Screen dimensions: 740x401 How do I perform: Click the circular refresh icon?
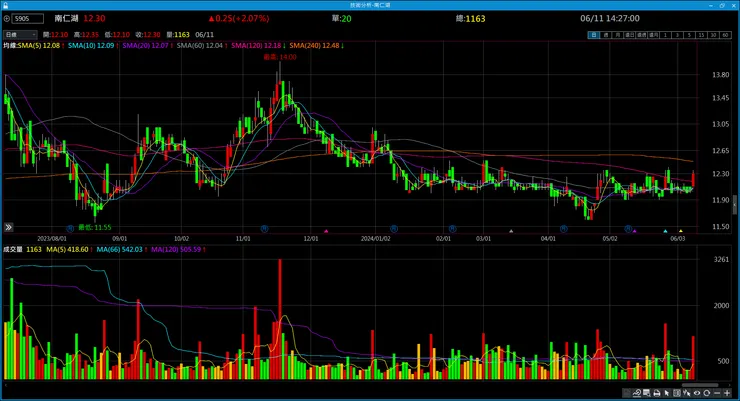[x=706, y=393]
